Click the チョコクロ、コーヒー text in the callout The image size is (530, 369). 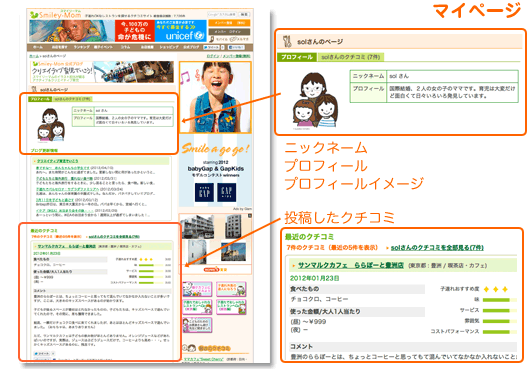coord(319,299)
